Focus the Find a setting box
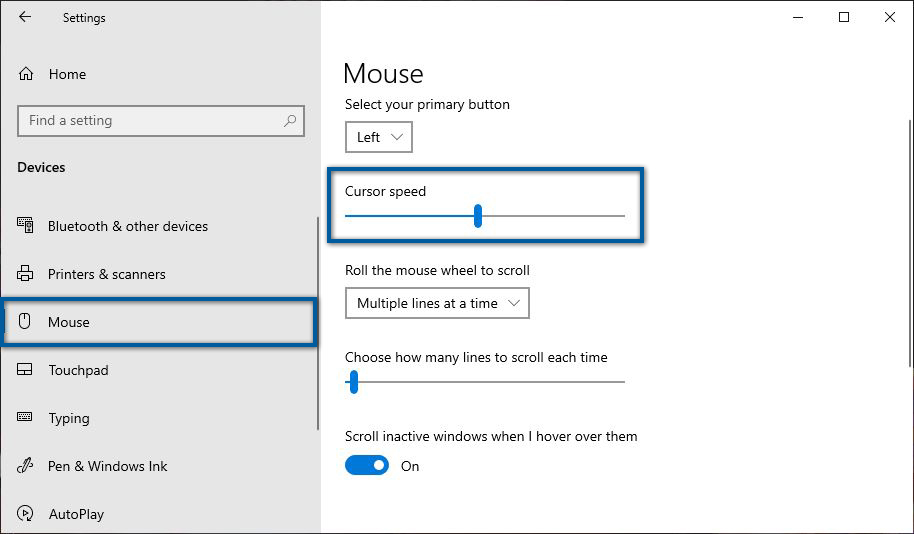Screen dimensions: 914x534 pyautogui.click(x=161, y=121)
